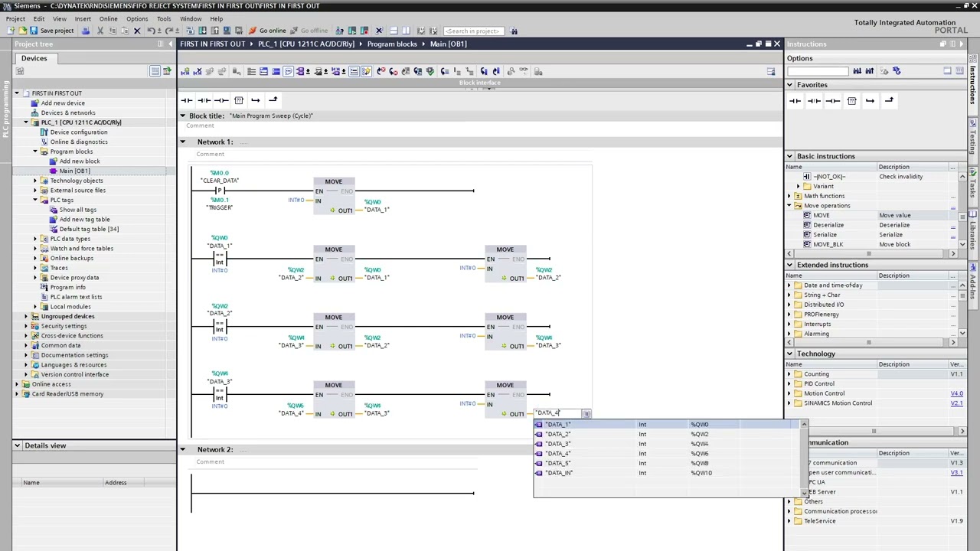The width and height of the screenshot is (980, 551).
Task: Open the Project menu
Action: 15,18
